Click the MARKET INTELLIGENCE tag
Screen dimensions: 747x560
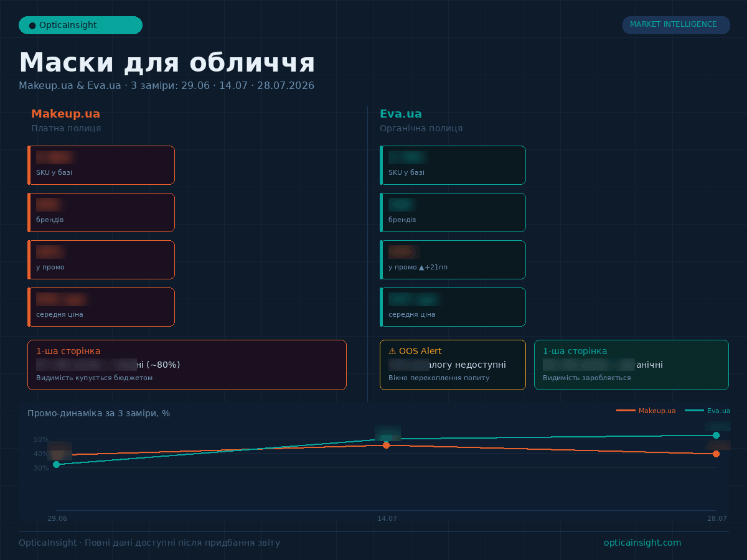click(676, 25)
